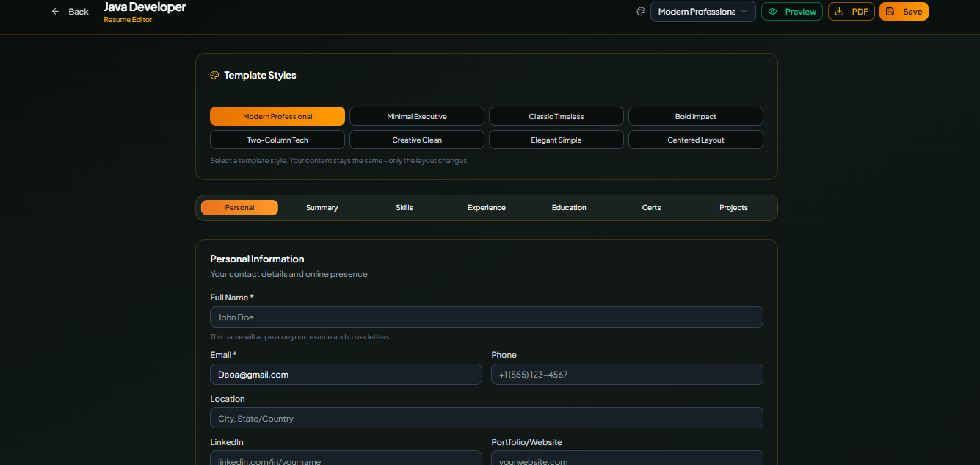Open the Modern Professional template dropdown
The height and width of the screenshot is (465, 980).
click(x=703, y=12)
